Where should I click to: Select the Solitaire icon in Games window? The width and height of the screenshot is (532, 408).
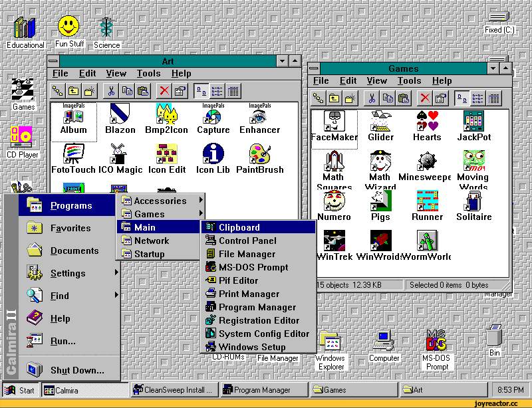tap(473, 206)
